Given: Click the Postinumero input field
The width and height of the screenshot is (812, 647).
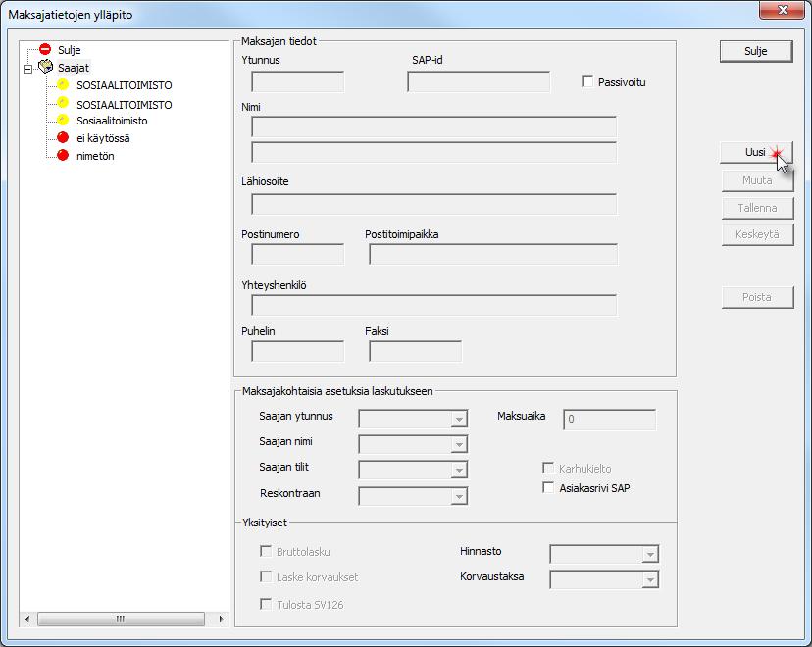Looking at the screenshot, I should click(x=298, y=254).
